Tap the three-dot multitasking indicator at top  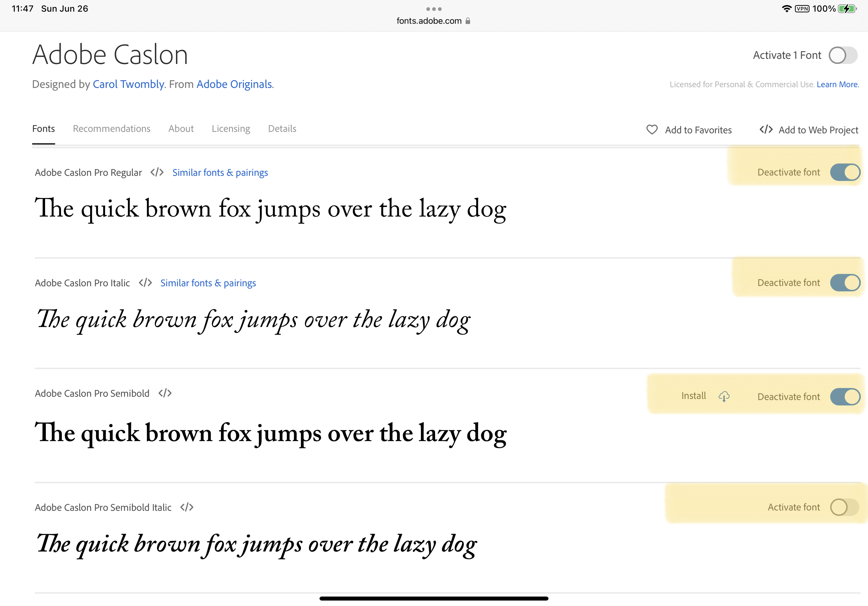coord(434,9)
